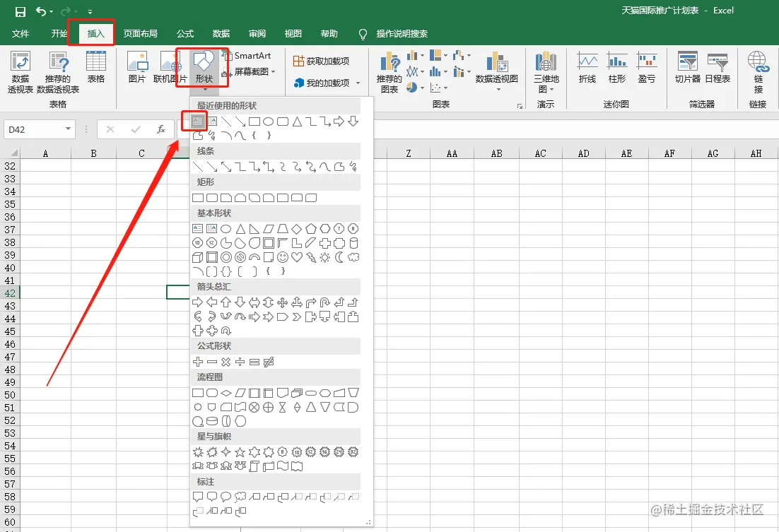The width and height of the screenshot is (779, 532).
Task: Click the Slicer (切片器) icon
Action: (688, 67)
